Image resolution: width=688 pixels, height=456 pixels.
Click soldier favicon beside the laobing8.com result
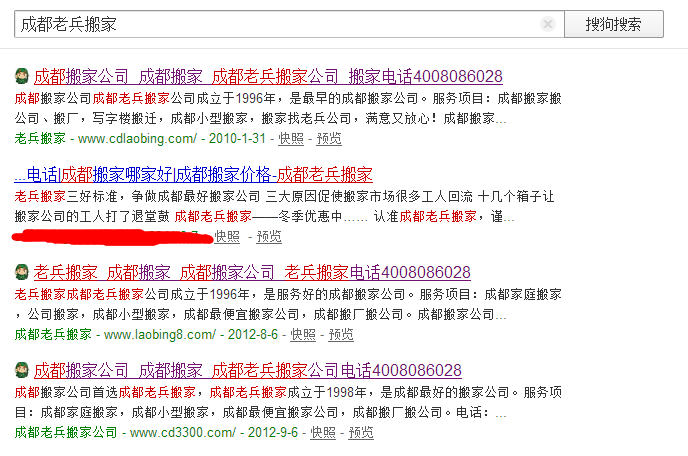pyautogui.click(x=22, y=272)
